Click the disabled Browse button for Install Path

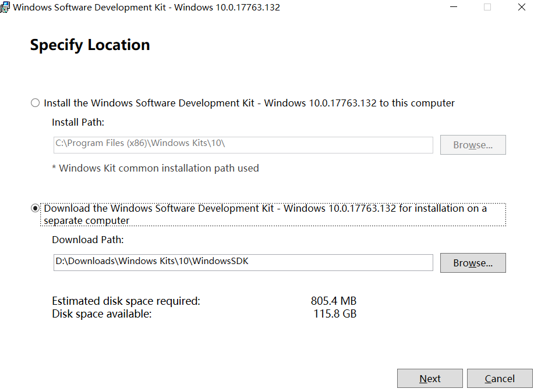click(473, 145)
